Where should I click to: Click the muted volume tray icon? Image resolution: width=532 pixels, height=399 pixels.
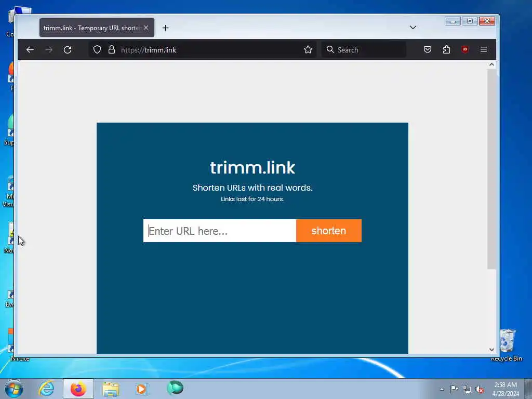[x=480, y=390]
